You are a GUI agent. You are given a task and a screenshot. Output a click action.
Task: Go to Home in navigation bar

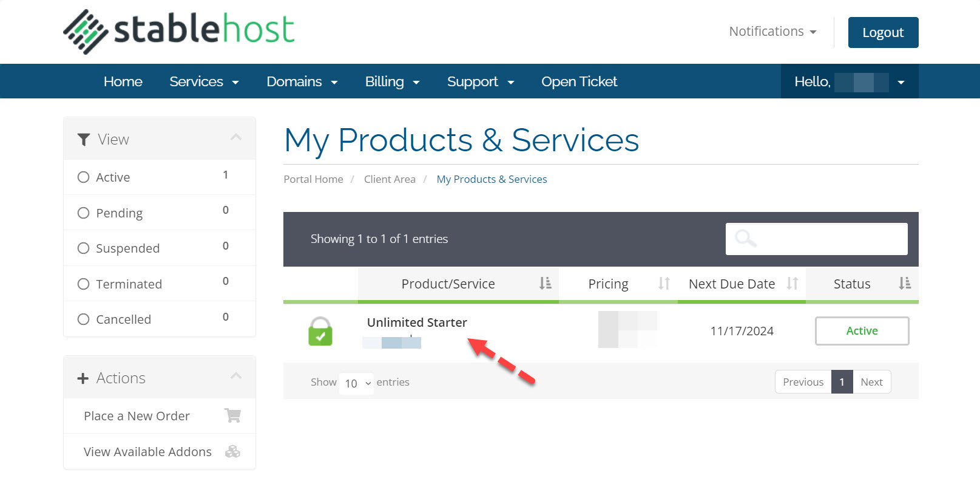click(x=123, y=81)
